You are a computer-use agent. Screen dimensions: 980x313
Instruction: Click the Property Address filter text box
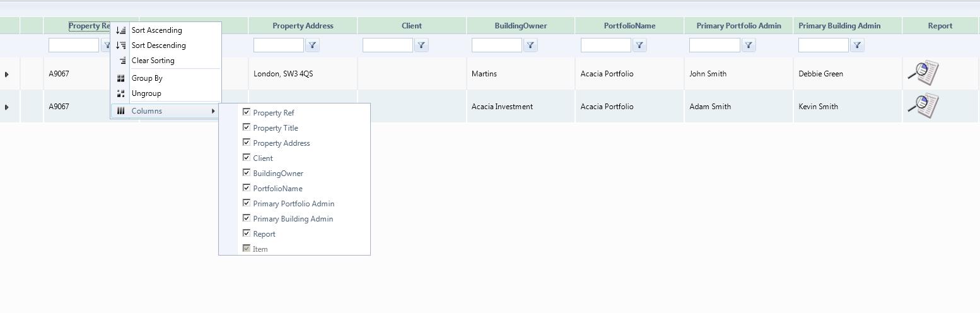[x=278, y=45]
